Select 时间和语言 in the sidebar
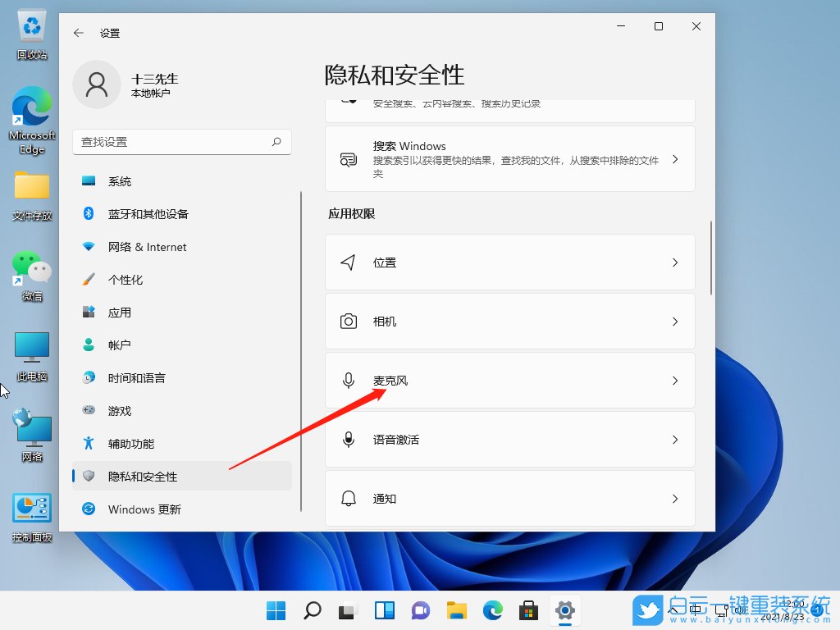This screenshot has width=840, height=630. [148, 378]
